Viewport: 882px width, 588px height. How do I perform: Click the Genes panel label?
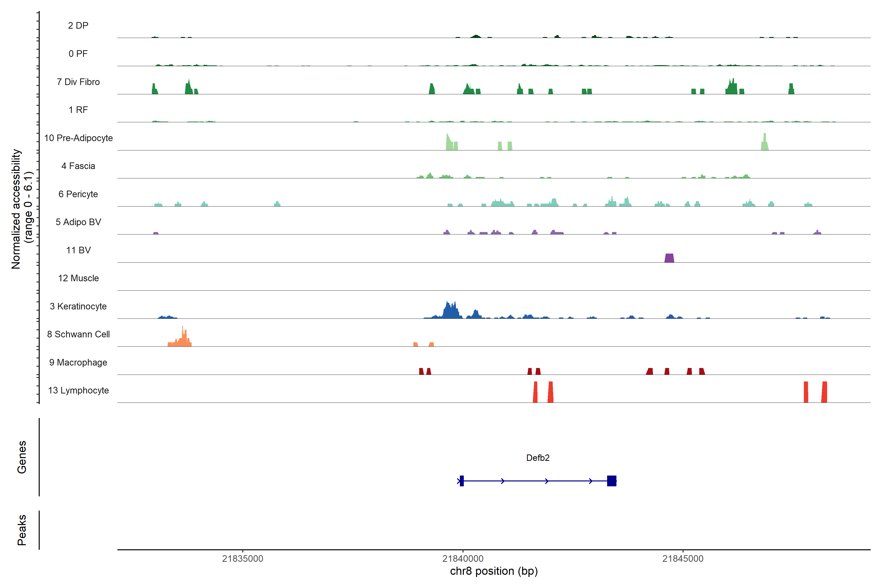(x=22, y=457)
